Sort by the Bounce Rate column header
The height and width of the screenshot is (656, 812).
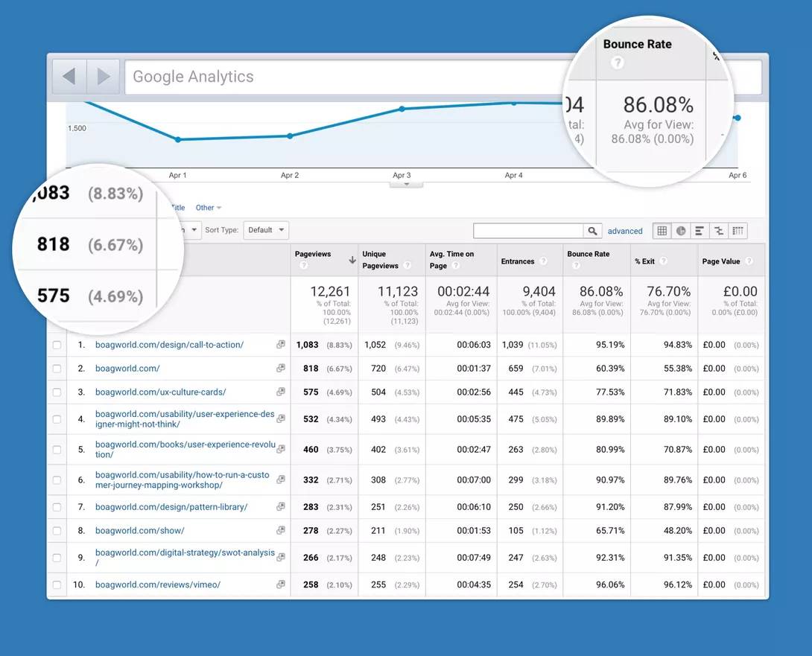pos(588,254)
